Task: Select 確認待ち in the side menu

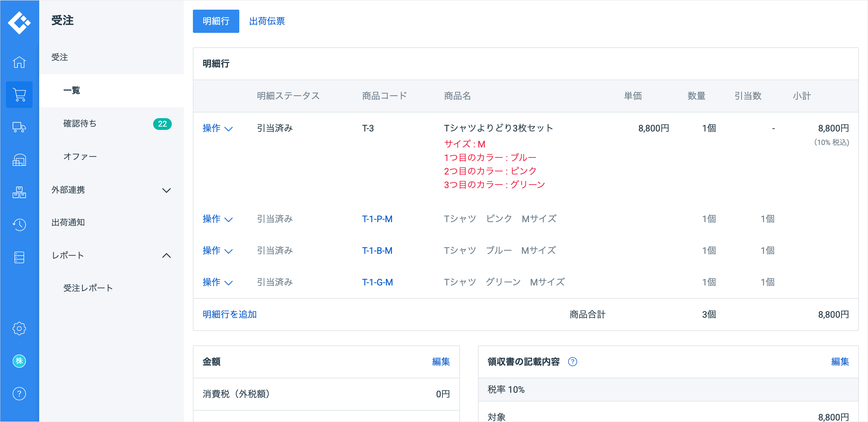Action: pyautogui.click(x=80, y=124)
